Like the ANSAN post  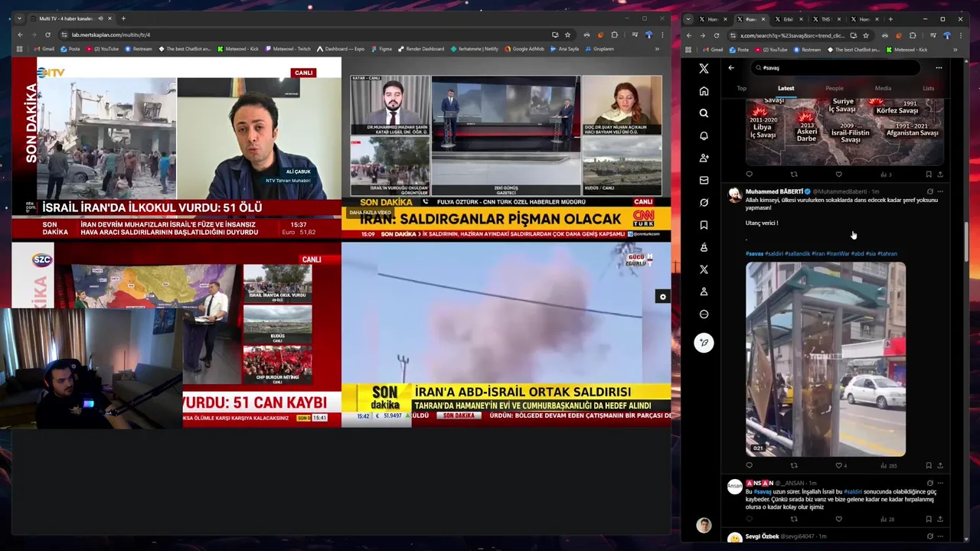[838, 519]
